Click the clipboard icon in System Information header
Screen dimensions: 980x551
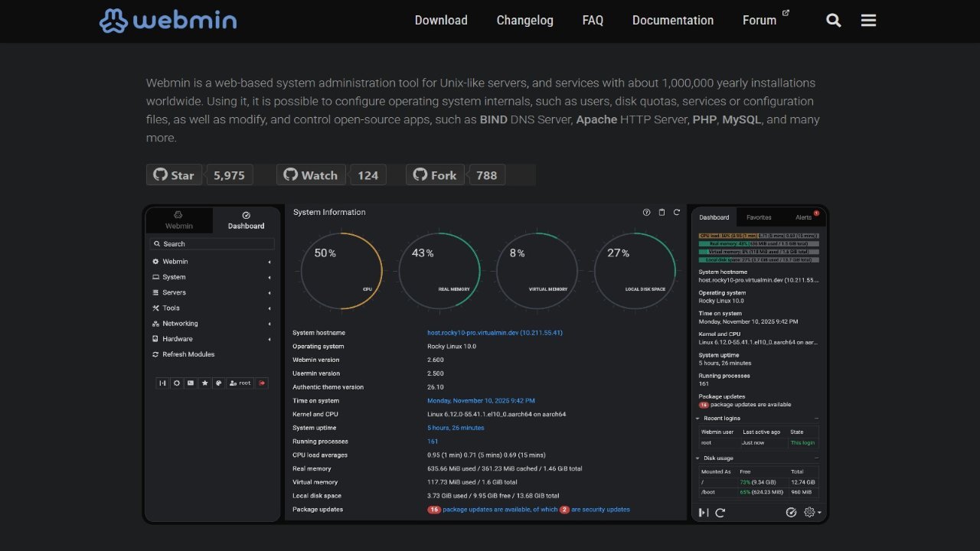coord(662,213)
